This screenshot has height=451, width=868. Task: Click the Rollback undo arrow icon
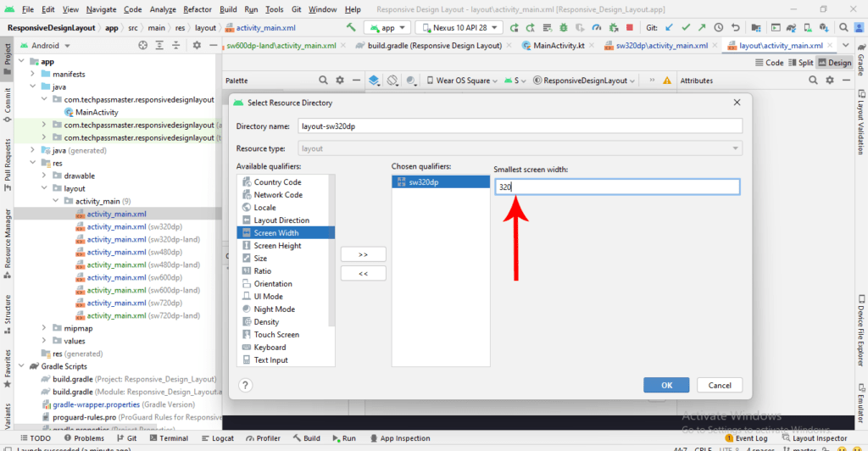pos(735,27)
